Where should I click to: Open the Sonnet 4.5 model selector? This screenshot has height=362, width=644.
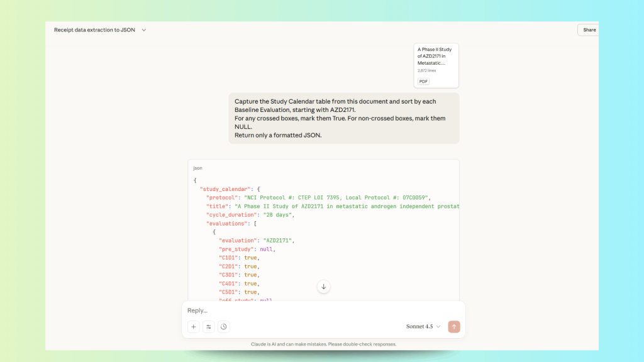[423, 327]
